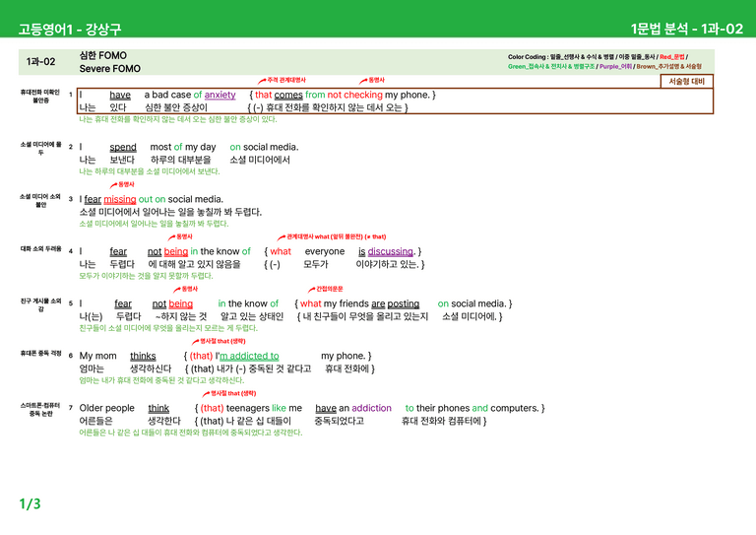Click the 1문법 분석 - 1과-02 header text
This screenshot has height=535, width=756.
(687, 29)
